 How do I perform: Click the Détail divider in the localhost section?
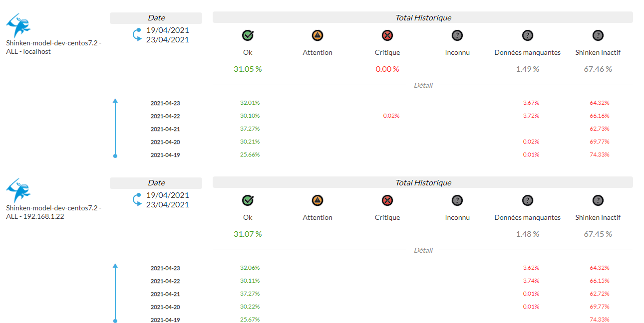tap(423, 85)
